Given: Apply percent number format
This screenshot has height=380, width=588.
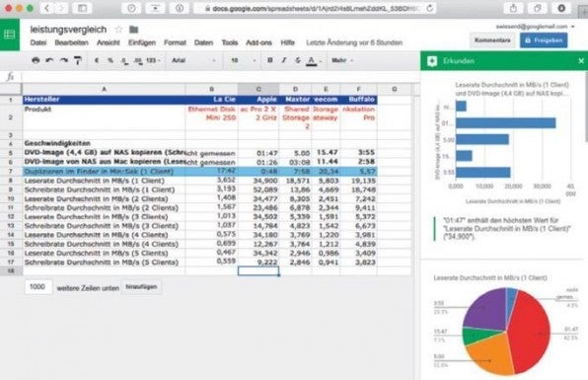Looking at the screenshot, I should 110,60.
